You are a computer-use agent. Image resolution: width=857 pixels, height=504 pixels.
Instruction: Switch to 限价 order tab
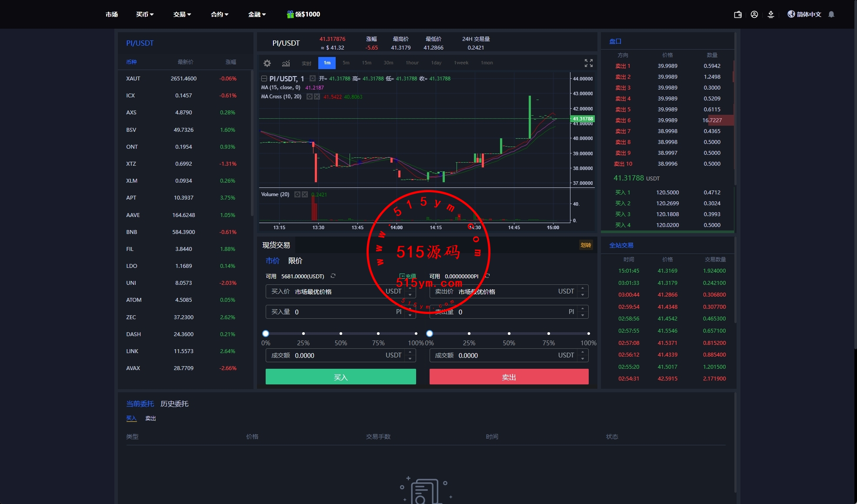coord(295,260)
